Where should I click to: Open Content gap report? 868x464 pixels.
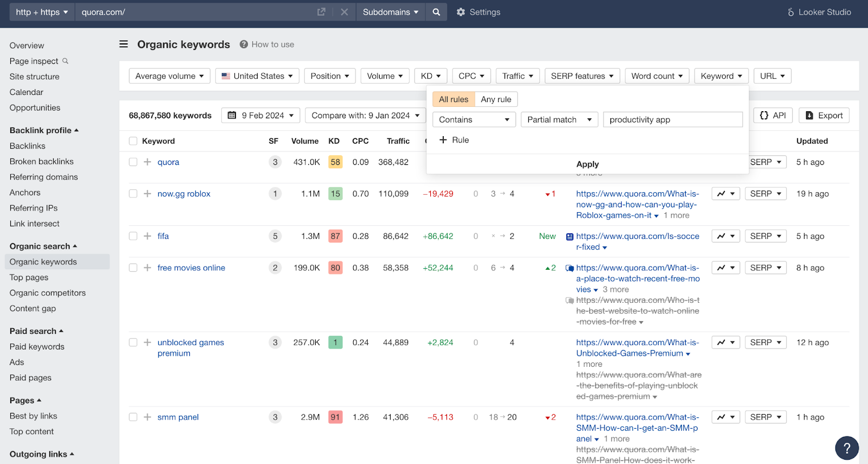pos(33,308)
